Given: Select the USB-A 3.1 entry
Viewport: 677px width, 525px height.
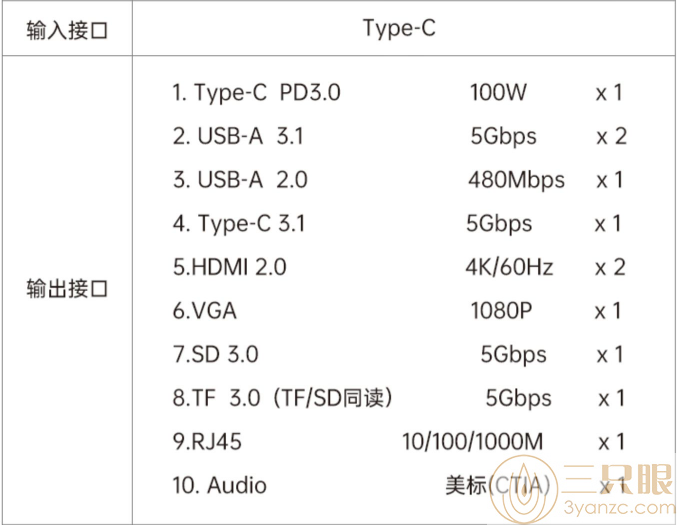Looking at the screenshot, I should click(238, 136).
